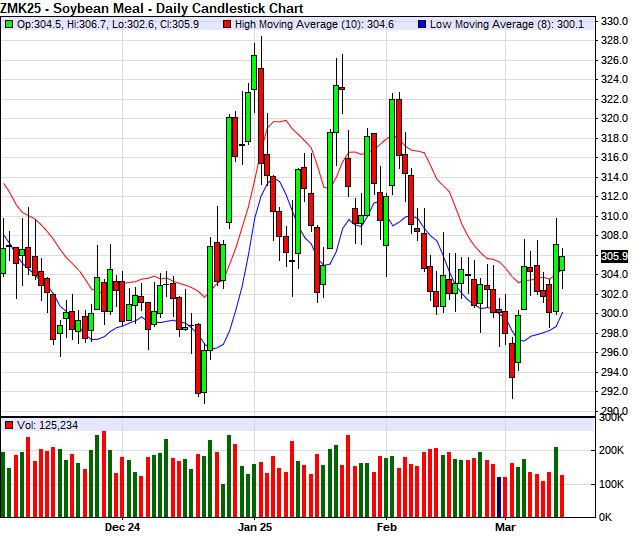Image resolution: width=640 pixels, height=536 pixels.
Task: Click the single blue volume bar
Action: click(499, 497)
